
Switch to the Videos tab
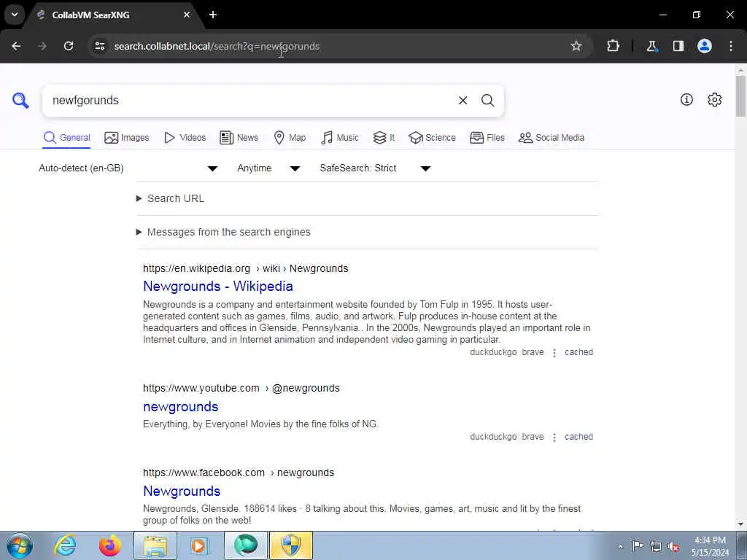185,138
